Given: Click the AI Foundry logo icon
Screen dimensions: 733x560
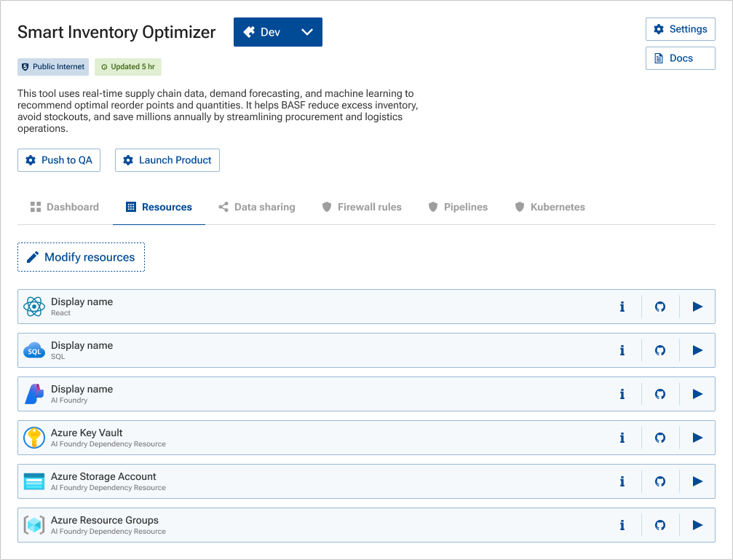Looking at the screenshot, I should 34,395.
